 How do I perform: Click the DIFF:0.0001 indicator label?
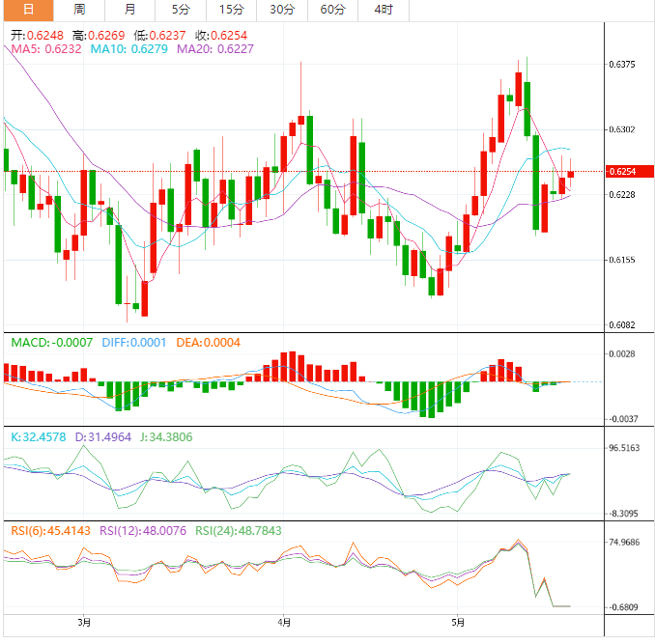click(134, 343)
